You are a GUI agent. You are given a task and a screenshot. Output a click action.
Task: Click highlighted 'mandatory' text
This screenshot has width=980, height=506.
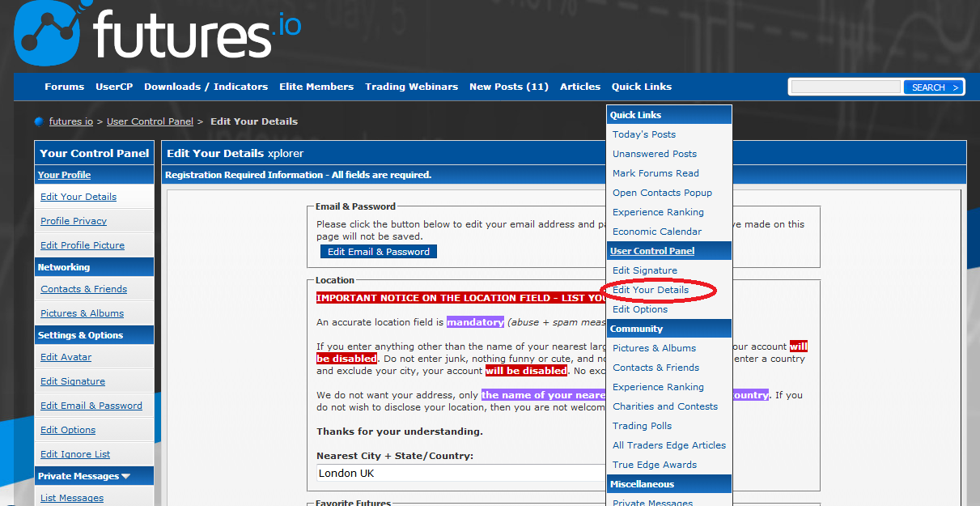(x=475, y=322)
